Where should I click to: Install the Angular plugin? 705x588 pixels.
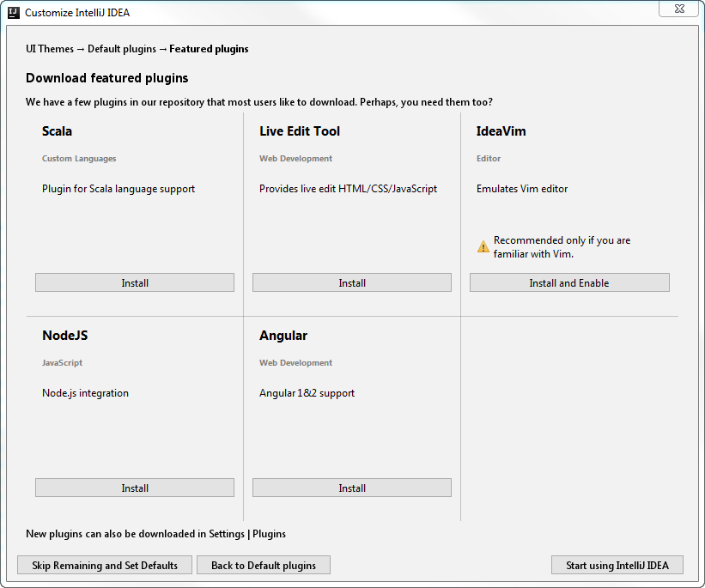tap(351, 487)
